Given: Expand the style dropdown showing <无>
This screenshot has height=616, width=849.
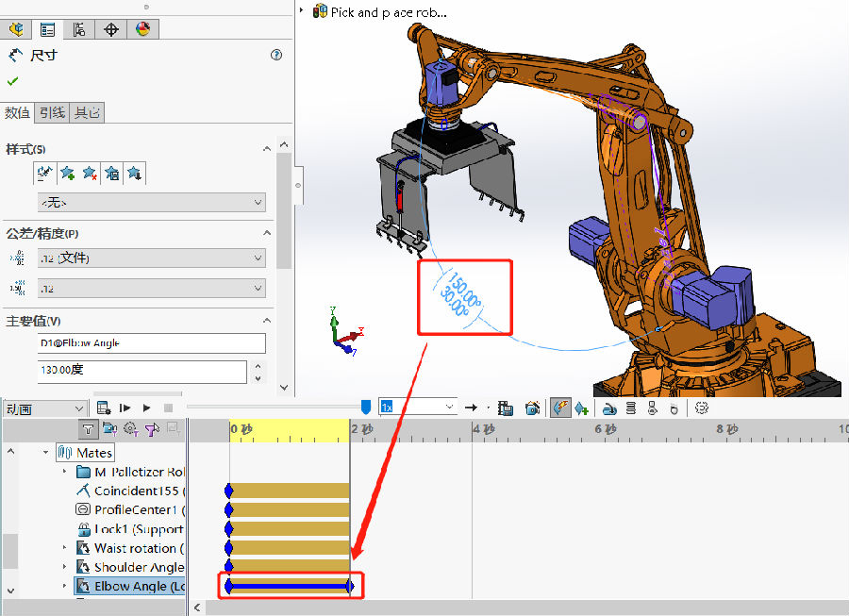Looking at the screenshot, I should click(x=151, y=203).
